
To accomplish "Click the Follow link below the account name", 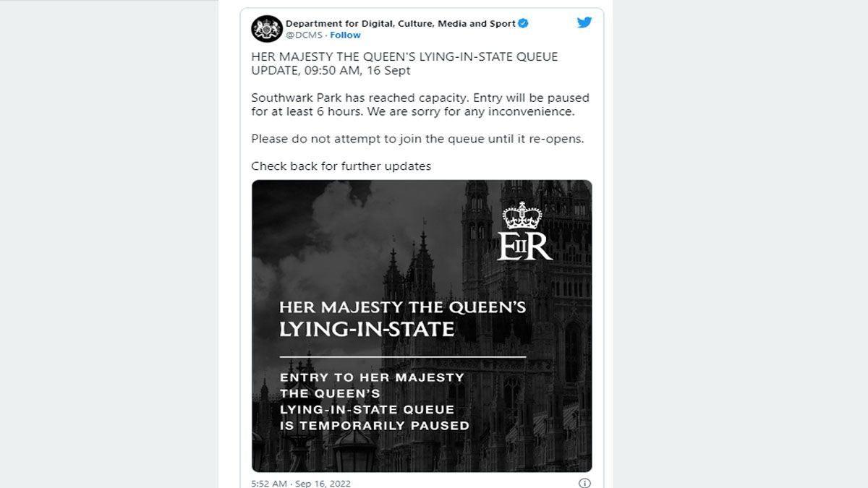I will point(345,35).
